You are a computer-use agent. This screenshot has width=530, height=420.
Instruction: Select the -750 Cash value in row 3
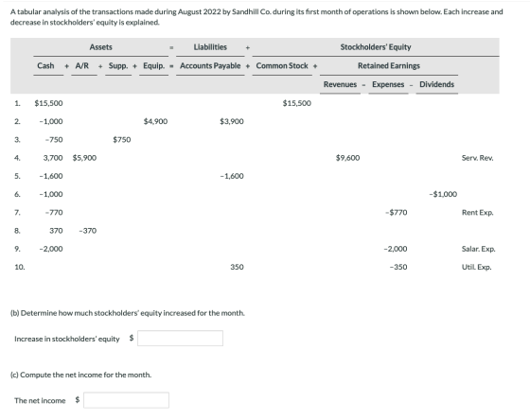[54, 140]
